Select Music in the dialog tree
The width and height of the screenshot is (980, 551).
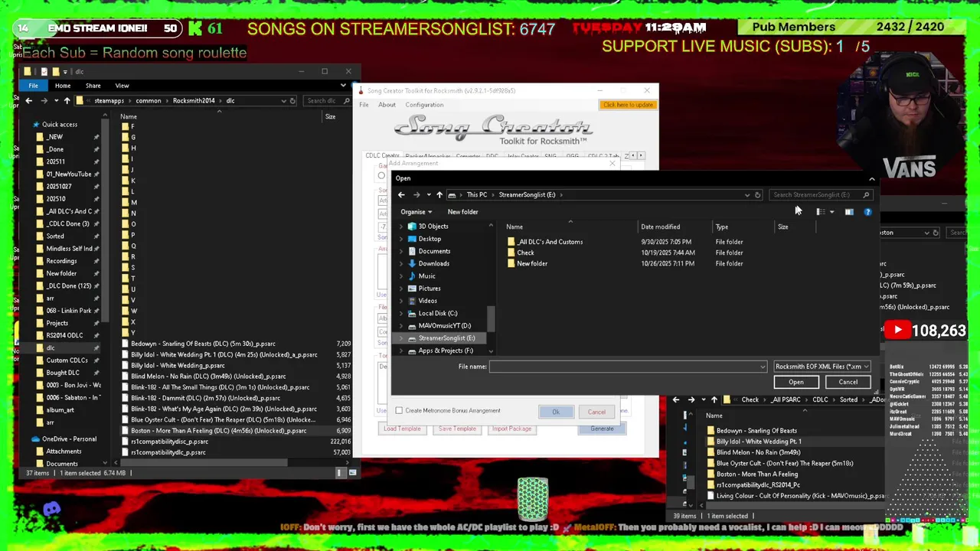[x=426, y=276]
